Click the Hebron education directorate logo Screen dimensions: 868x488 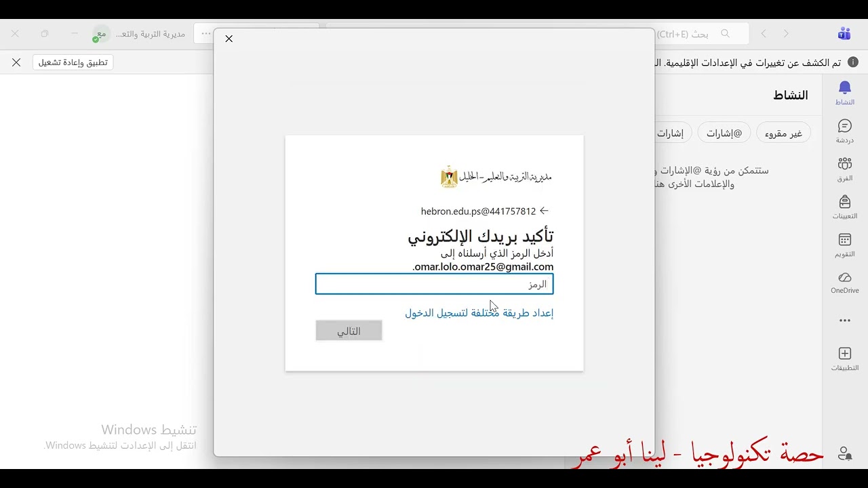pos(496,176)
